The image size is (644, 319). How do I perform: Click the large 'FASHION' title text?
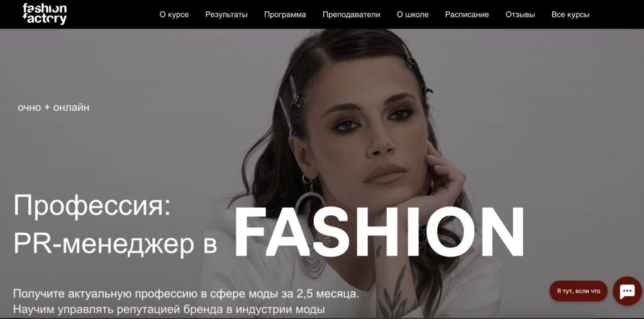pyautogui.click(x=379, y=232)
